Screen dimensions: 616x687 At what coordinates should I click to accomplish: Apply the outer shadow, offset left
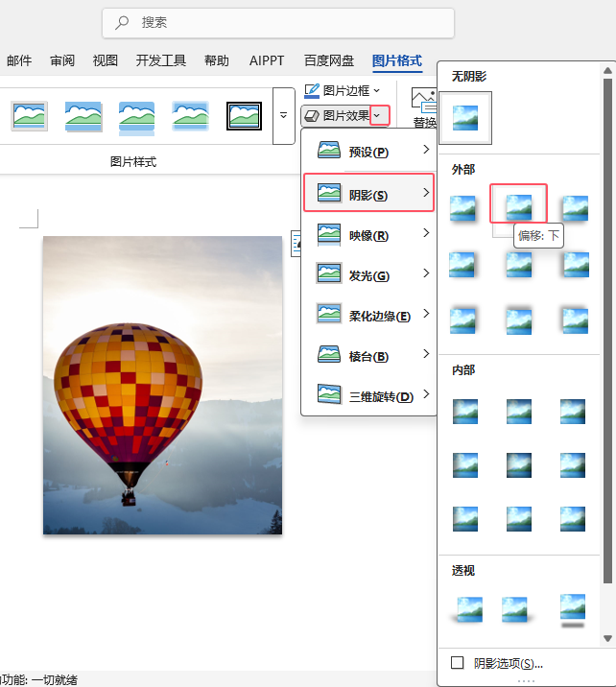tap(576, 265)
